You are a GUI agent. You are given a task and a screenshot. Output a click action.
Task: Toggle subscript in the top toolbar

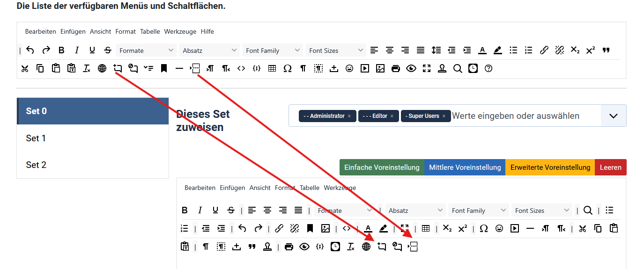[x=575, y=50]
